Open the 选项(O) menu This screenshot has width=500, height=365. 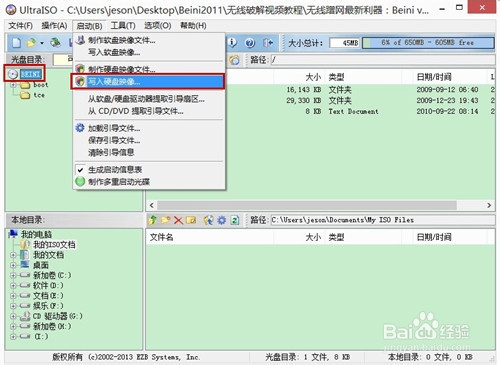[158, 26]
